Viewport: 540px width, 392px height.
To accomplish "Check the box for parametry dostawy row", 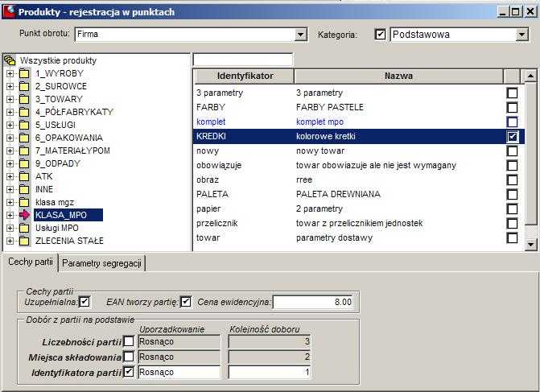I will point(512,237).
